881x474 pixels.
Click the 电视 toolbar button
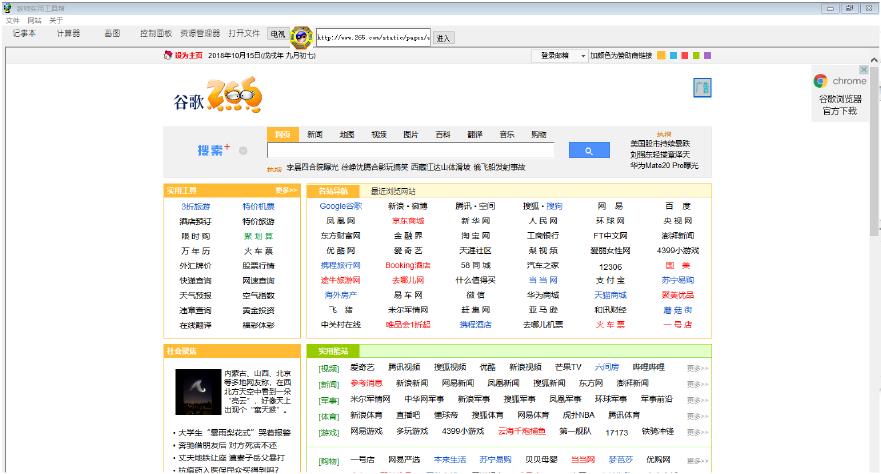point(278,34)
